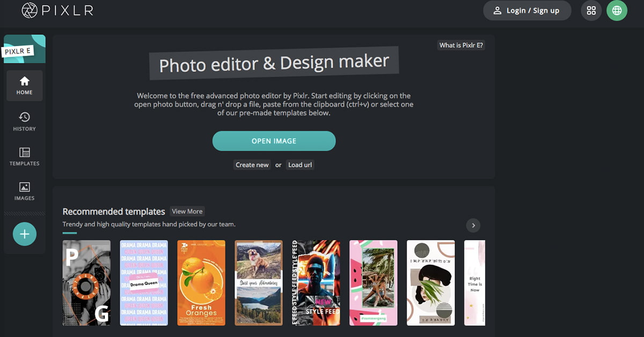Open the Login / Sign up button
Viewport: 644px width, 337px height.
pyautogui.click(x=527, y=11)
